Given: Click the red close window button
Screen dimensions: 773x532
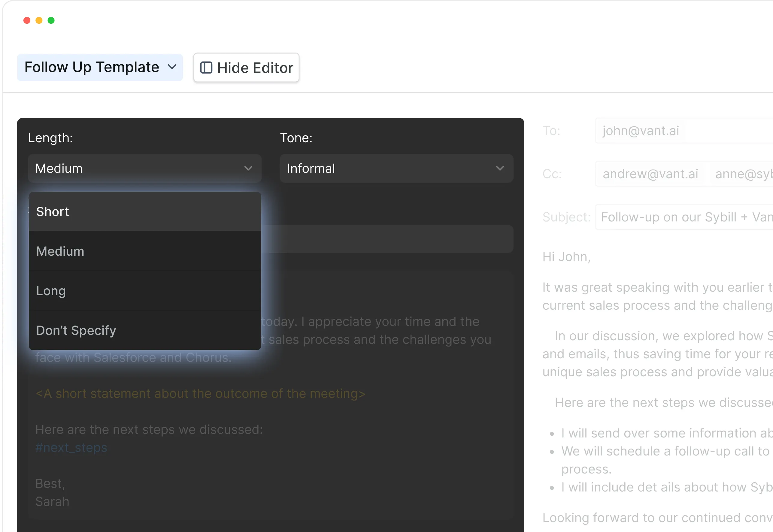Looking at the screenshot, I should click(x=27, y=20).
